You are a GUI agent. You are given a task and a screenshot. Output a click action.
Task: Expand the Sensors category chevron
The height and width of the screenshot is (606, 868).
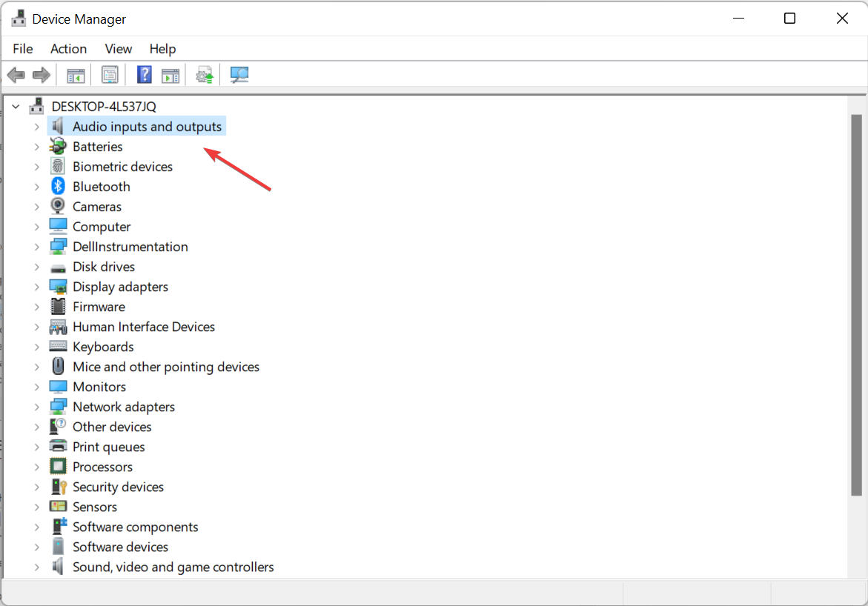(36, 507)
